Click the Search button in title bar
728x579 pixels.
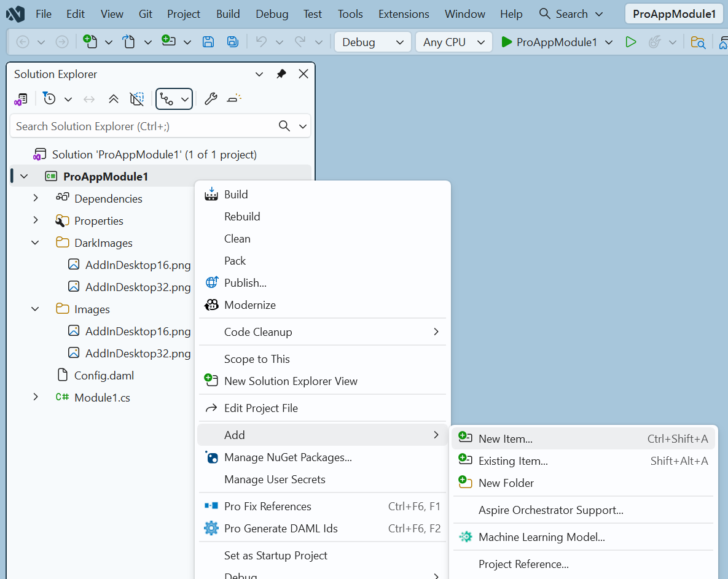pos(571,14)
